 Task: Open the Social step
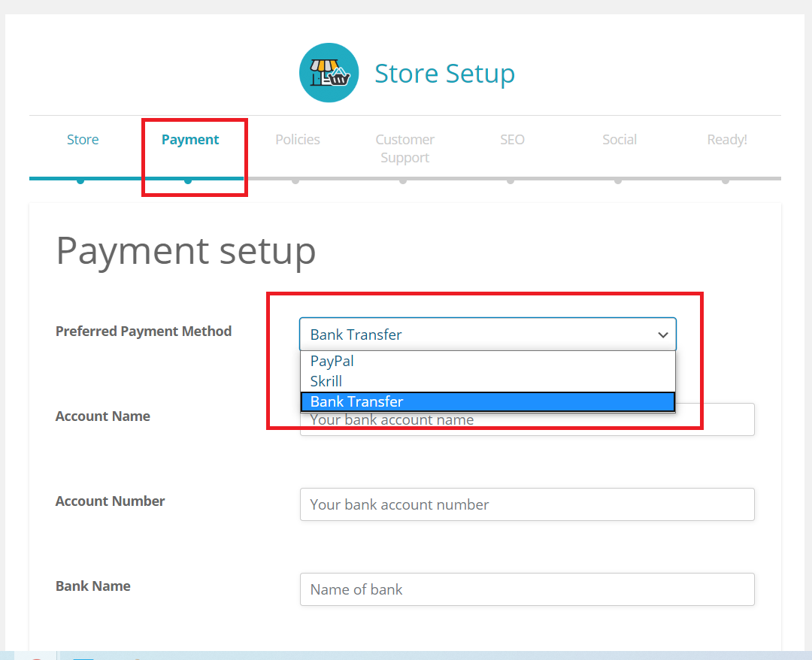pyautogui.click(x=619, y=139)
